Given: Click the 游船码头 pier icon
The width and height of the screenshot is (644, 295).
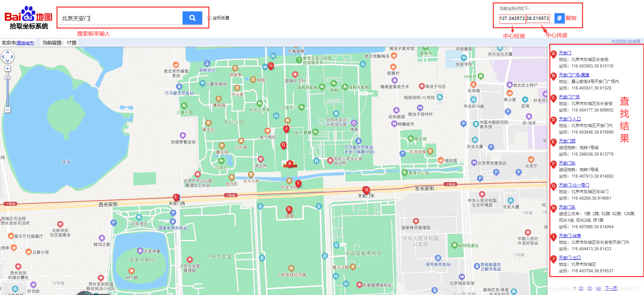Looking at the screenshot, I should click(207, 63).
